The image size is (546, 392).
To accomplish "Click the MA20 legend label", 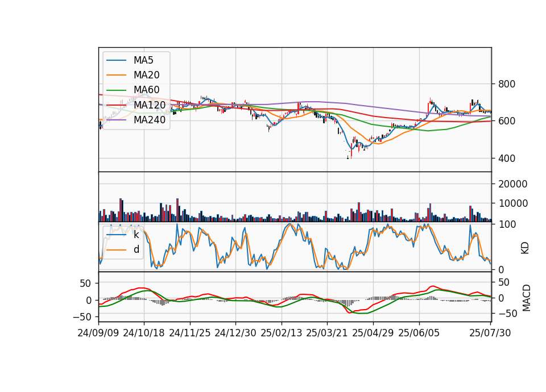I will [146, 75].
